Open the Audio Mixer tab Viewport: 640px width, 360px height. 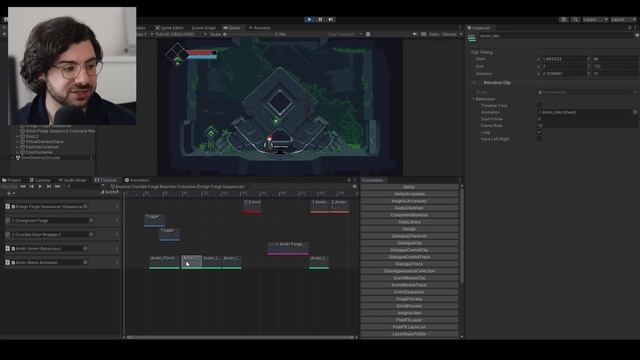73,180
